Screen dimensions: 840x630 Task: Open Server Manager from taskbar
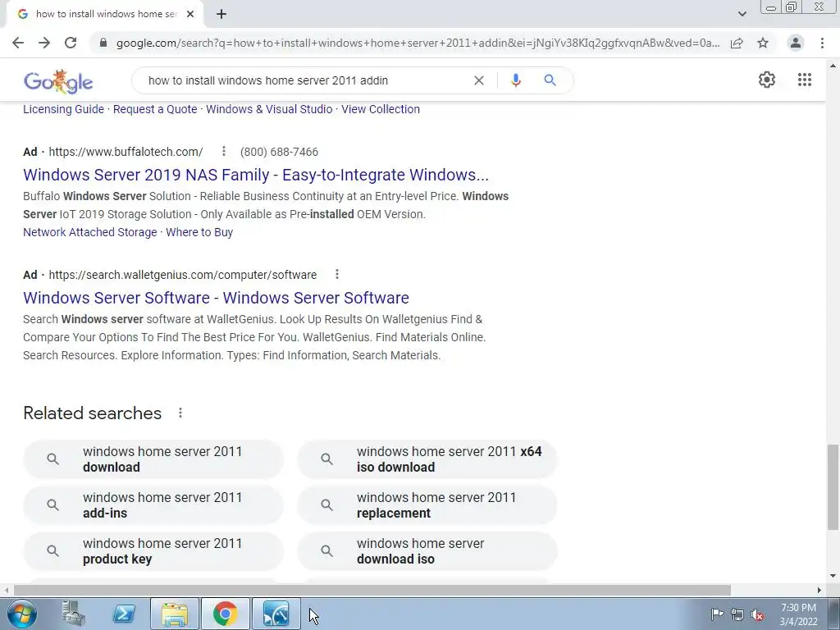click(x=73, y=614)
